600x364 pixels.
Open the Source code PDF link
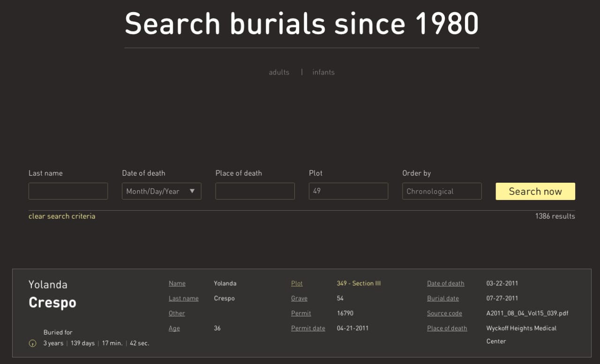tap(444, 313)
